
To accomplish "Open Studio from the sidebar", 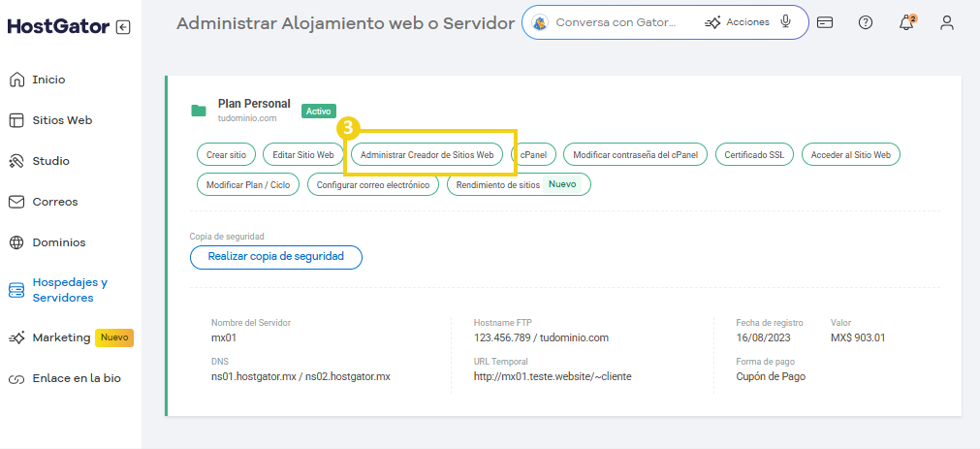I will point(50,161).
